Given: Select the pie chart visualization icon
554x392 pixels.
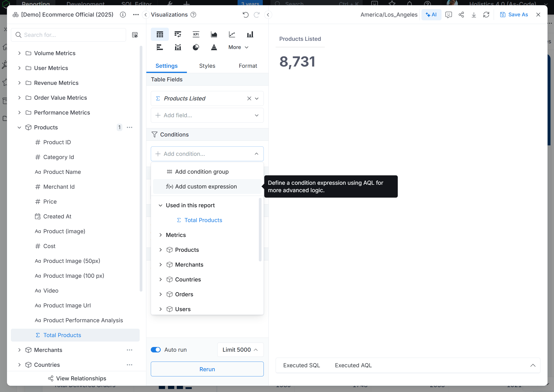Looking at the screenshot, I should pos(196,47).
